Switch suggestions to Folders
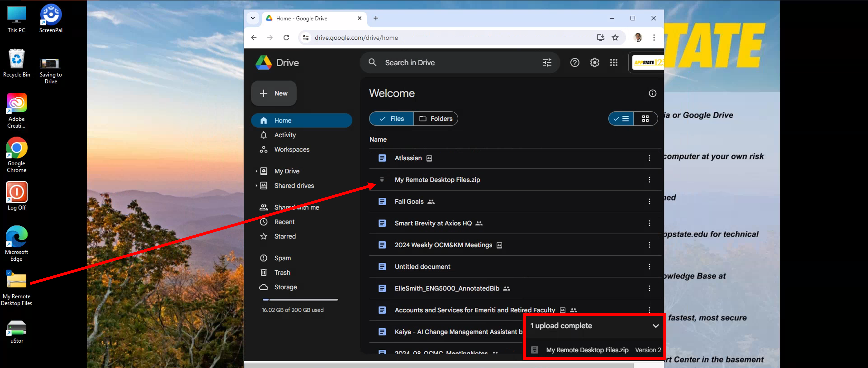This screenshot has width=868, height=368. (436, 119)
